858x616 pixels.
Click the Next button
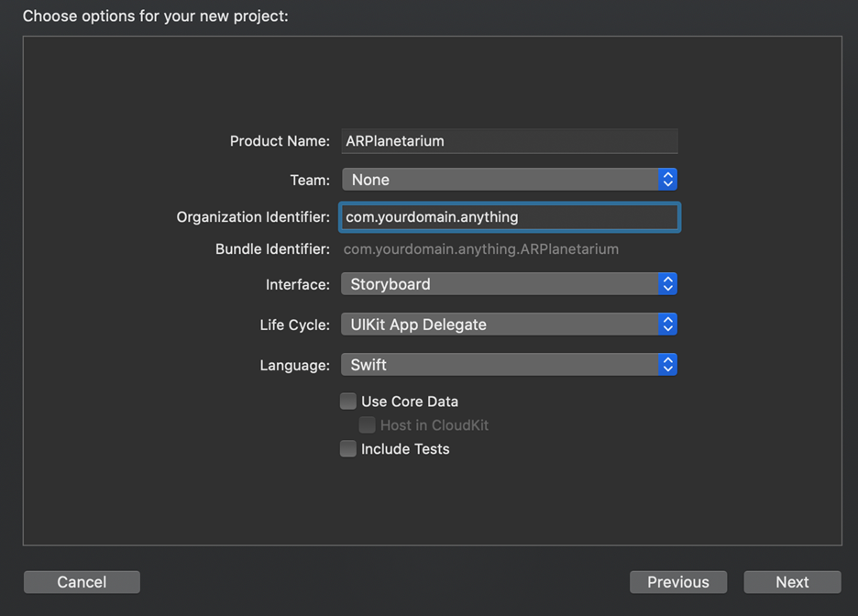[792, 582]
